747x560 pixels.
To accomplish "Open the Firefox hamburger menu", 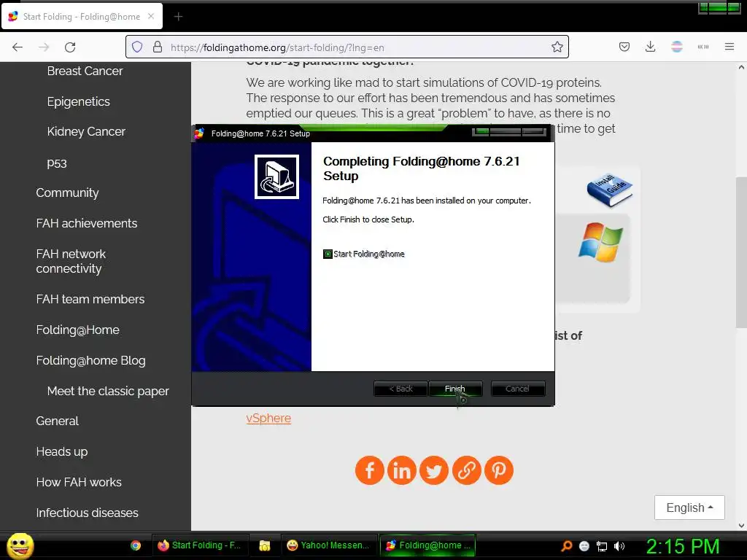I will pyautogui.click(x=729, y=47).
